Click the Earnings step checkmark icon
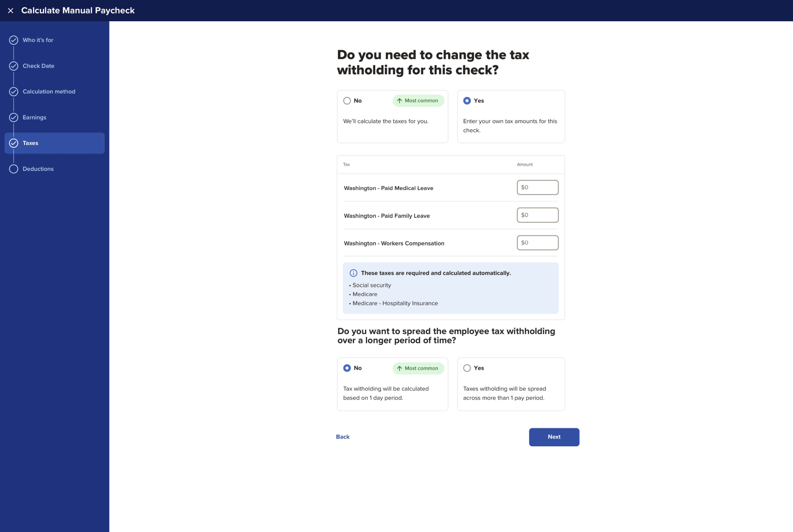 coord(13,117)
